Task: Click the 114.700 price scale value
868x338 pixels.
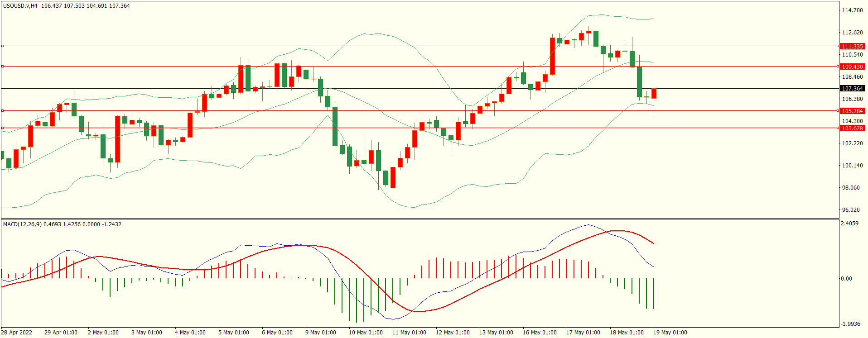Action: [852, 10]
